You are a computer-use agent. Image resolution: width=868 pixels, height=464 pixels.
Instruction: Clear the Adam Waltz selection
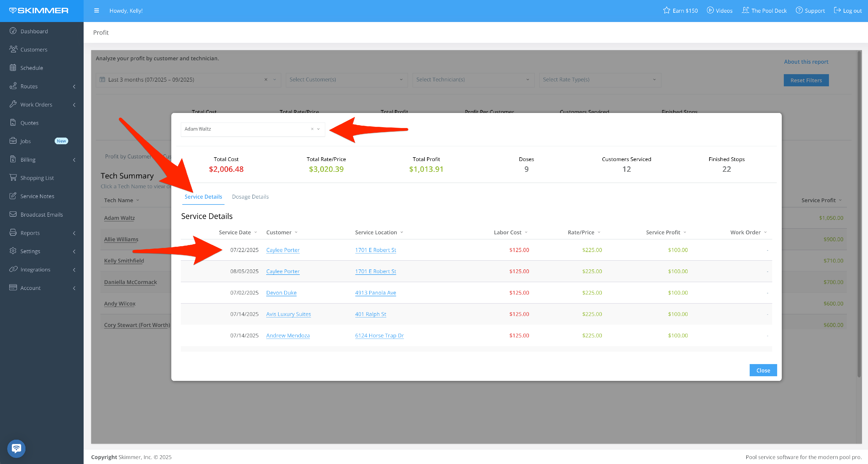[x=312, y=129]
